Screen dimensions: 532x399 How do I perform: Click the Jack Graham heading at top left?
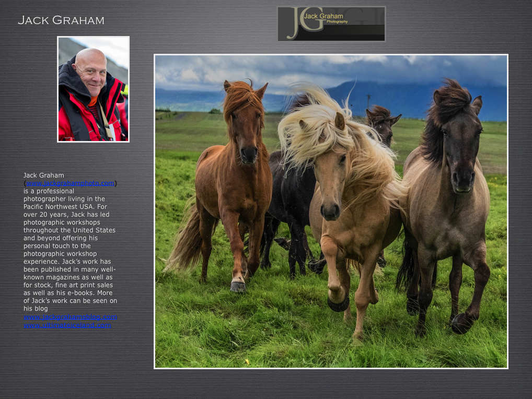[61, 20]
